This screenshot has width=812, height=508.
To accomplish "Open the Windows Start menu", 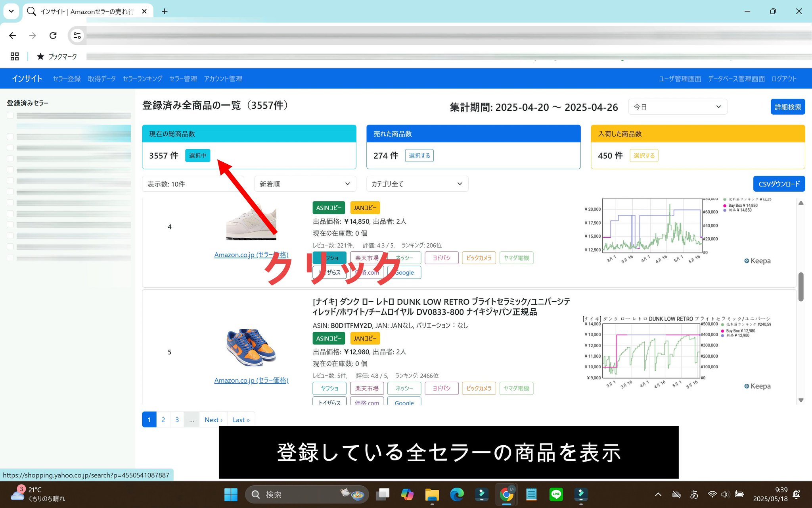I will pyautogui.click(x=231, y=495).
